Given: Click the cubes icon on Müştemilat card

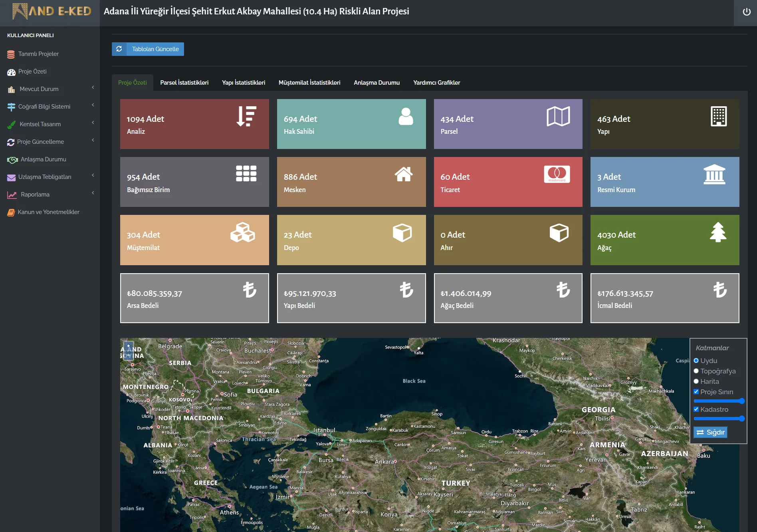Looking at the screenshot, I should (x=243, y=232).
